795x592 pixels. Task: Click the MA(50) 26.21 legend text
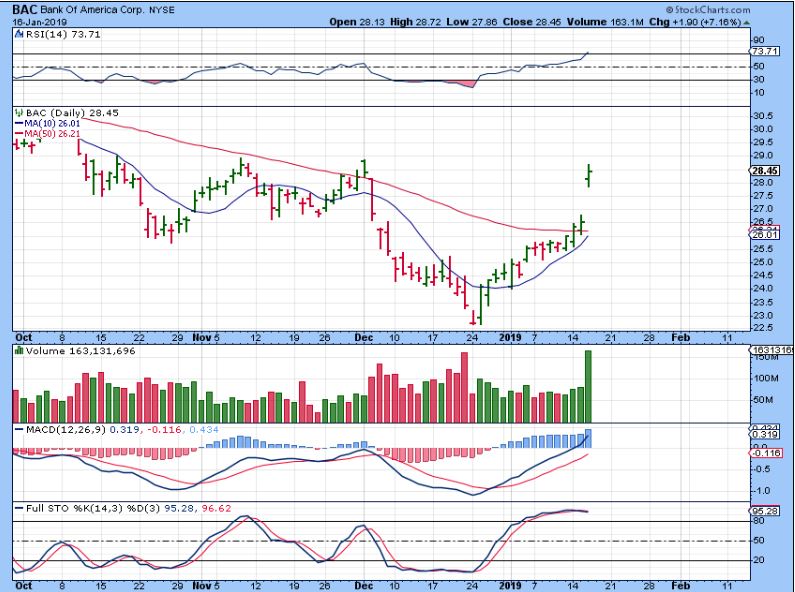[52, 134]
